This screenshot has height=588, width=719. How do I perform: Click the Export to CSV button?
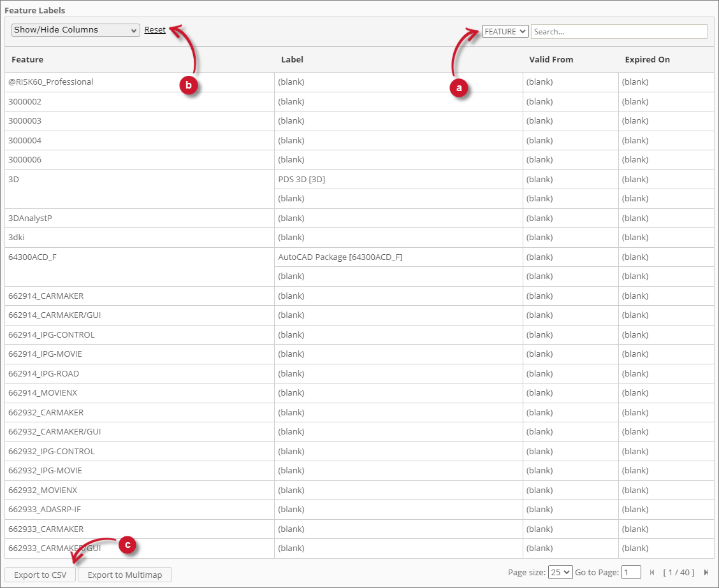[40, 575]
